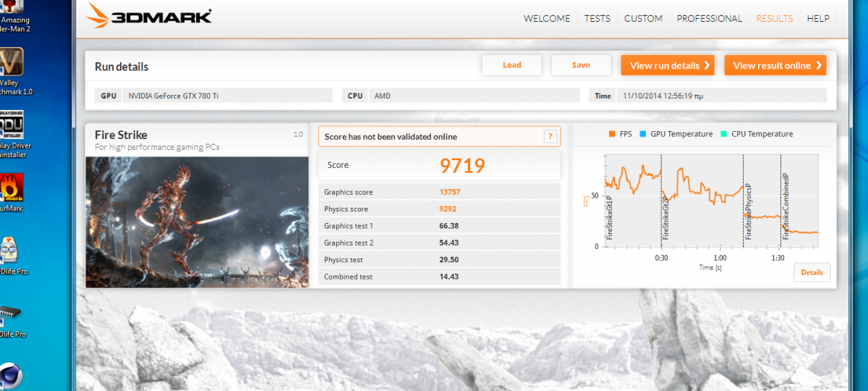868x391 pixels.
Task: Click the Run details heading
Action: click(122, 67)
